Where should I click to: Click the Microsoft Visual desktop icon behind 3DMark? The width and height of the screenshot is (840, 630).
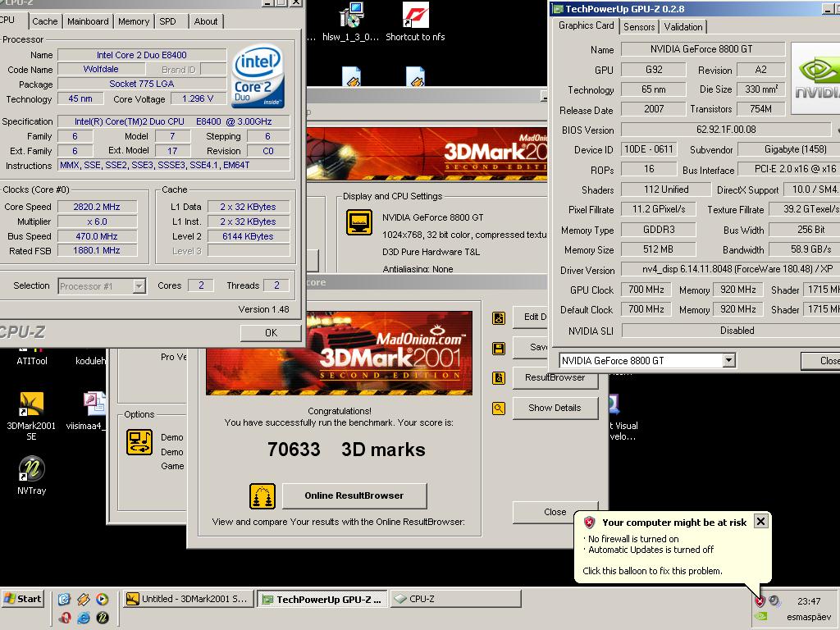(615, 404)
